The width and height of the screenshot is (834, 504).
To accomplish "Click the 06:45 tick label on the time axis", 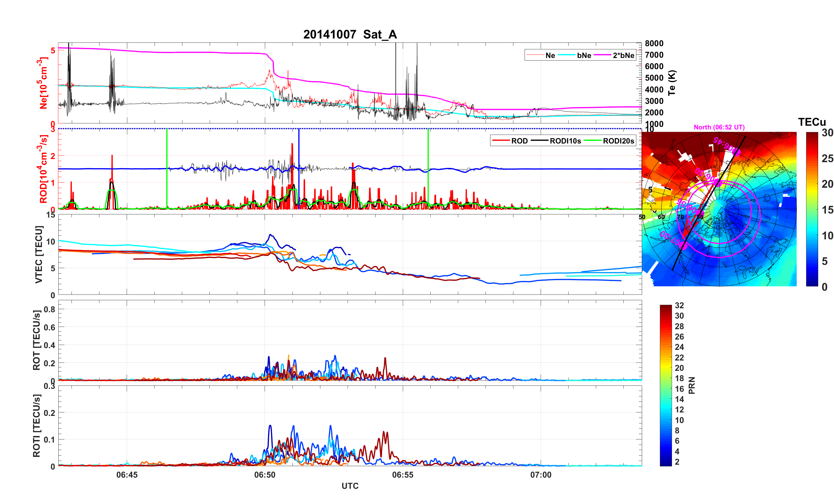I will pos(127,475).
